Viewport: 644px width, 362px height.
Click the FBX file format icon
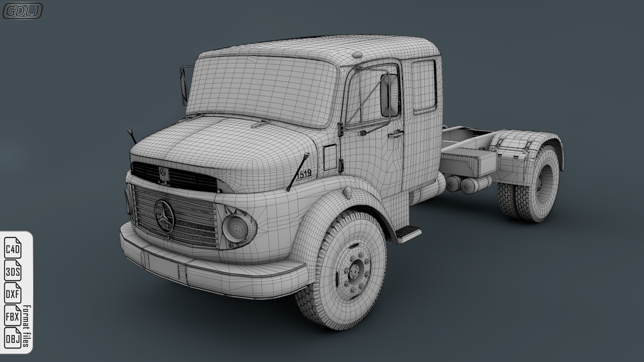pyautogui.click(x=13, y=316)
